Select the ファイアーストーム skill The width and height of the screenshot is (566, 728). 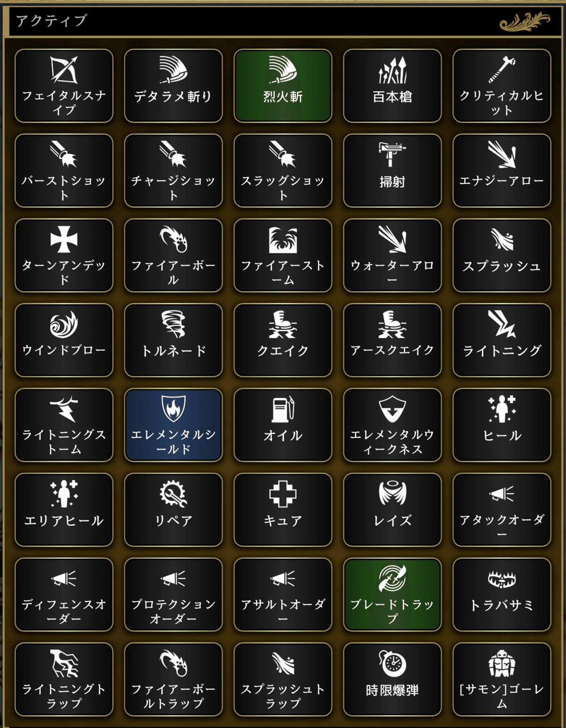283,255
